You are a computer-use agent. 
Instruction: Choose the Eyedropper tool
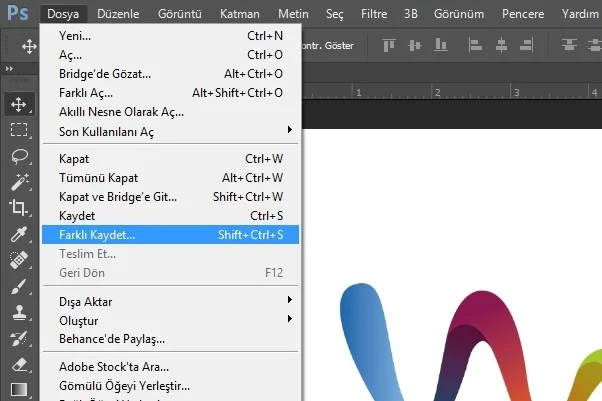click(18, 234)
